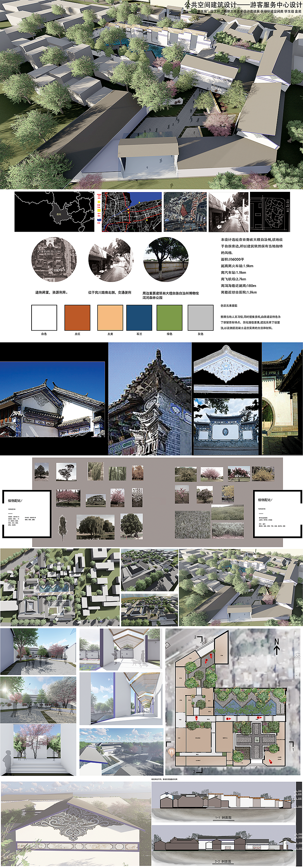Pick the grey 灰色 color swatch
The height and width of the screenshot is (868, 303).
pos(200,317)
